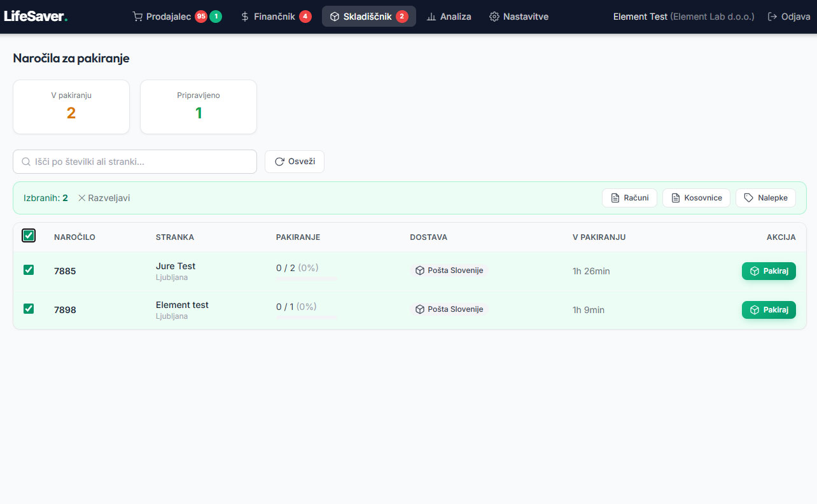Click packing progress bar of order 7885
Image resolution: width=817 pixels, height=504 pixels.
pos(307,279)
